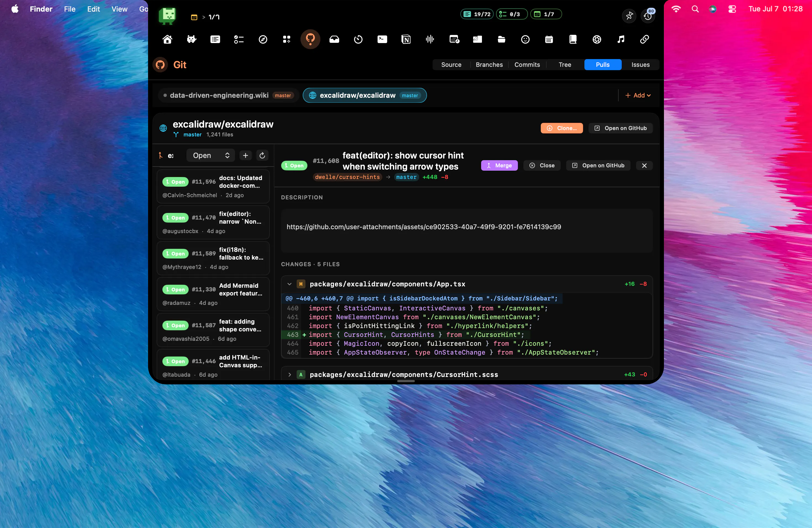Open the chain link icon
This screenshot has height=528, width=812.
(x=644, y=39)
